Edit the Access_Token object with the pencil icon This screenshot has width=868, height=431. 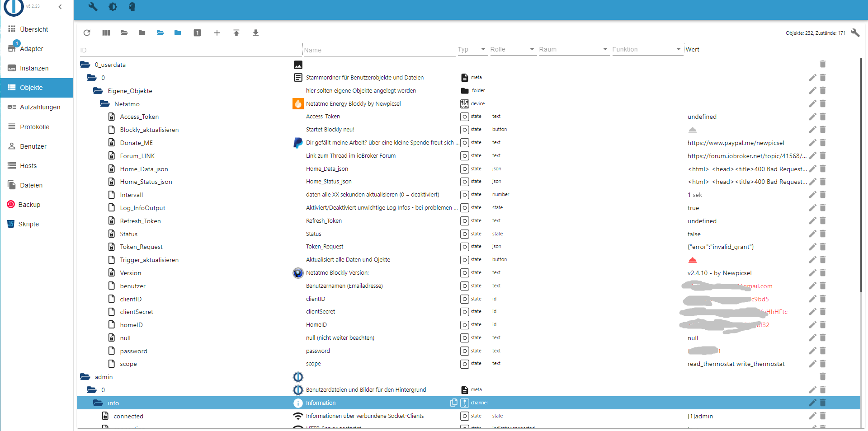coord(812,117)
